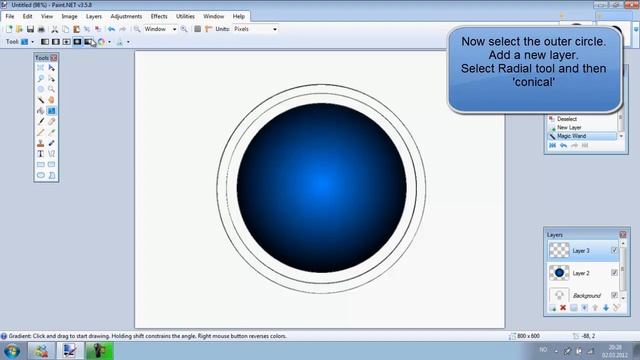This screenshot has height=360, width=640.
Task: Toggle Layer 3 visibility checkbox
Action: (614, 251)
